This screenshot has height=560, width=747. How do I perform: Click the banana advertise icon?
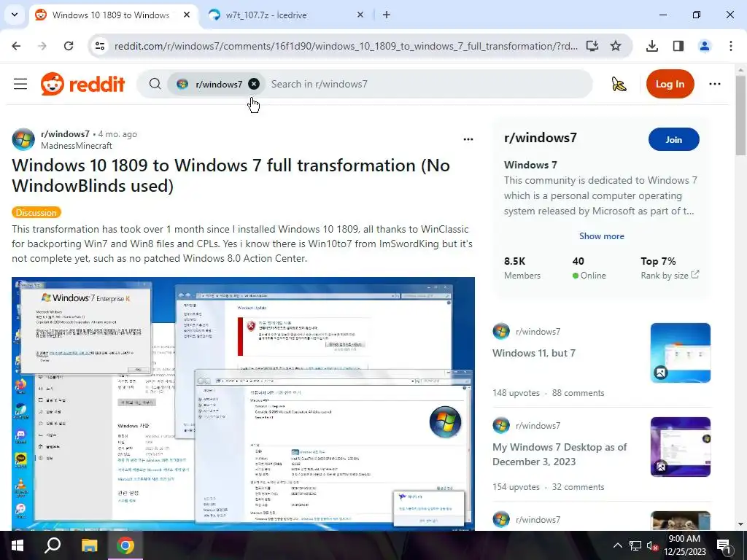[x=619, y=85]
